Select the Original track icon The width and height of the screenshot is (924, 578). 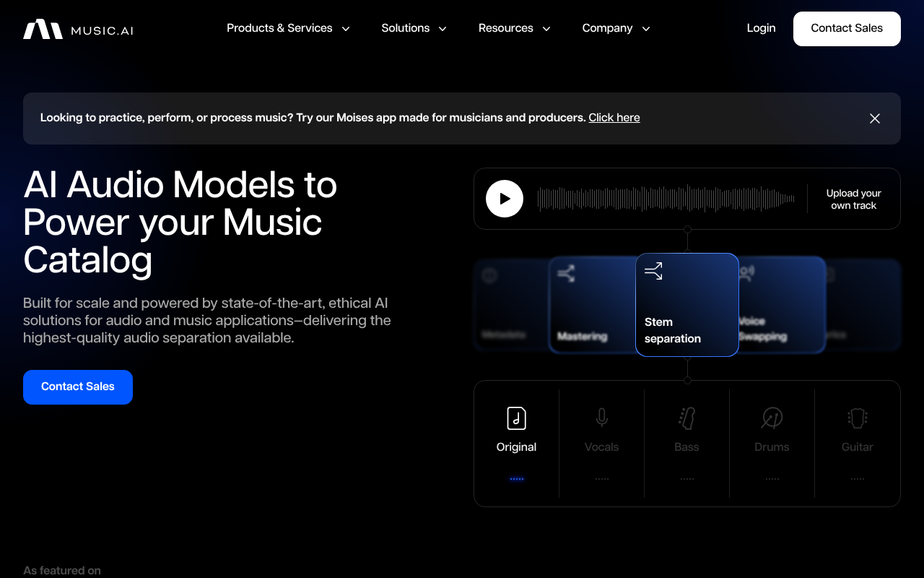coord(516,418)
